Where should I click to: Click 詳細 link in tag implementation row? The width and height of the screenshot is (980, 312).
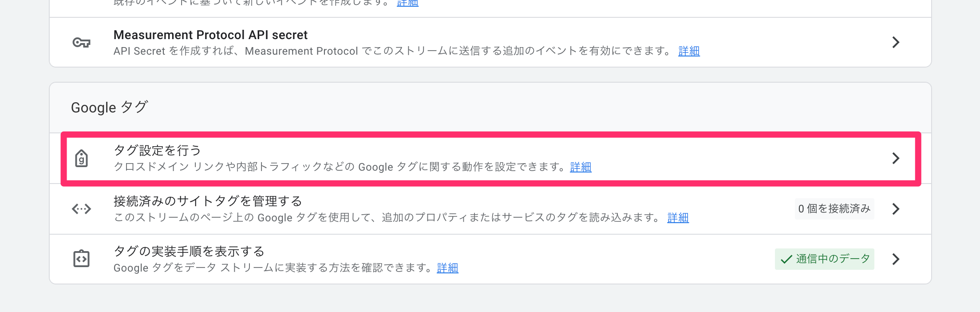coord(447,268)
